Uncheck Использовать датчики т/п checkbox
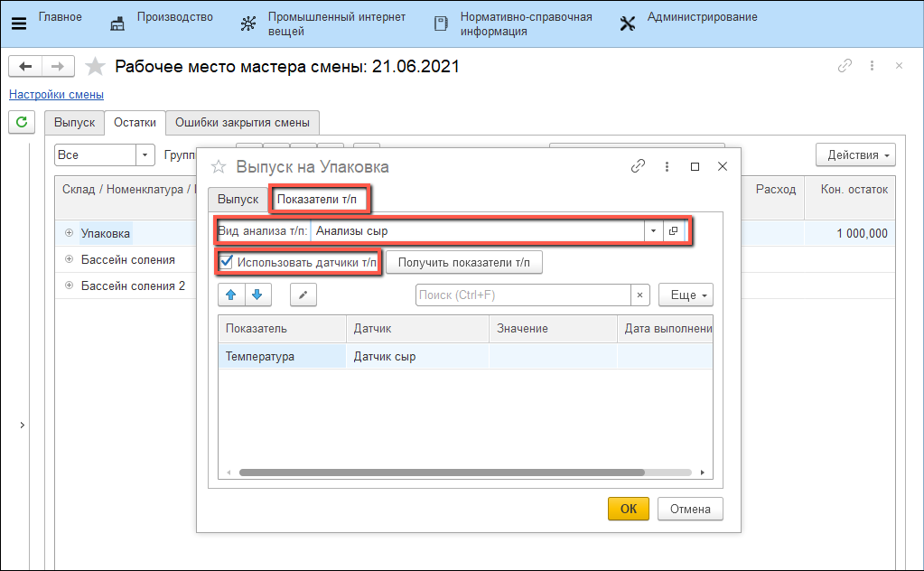The image size is (924, 571). click(228, 263)
